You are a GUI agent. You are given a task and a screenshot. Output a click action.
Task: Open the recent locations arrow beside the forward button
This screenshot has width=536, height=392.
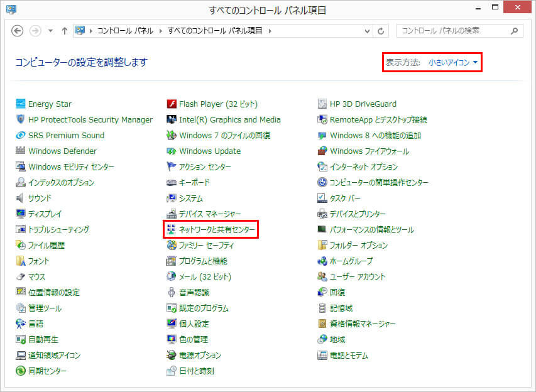51,31
